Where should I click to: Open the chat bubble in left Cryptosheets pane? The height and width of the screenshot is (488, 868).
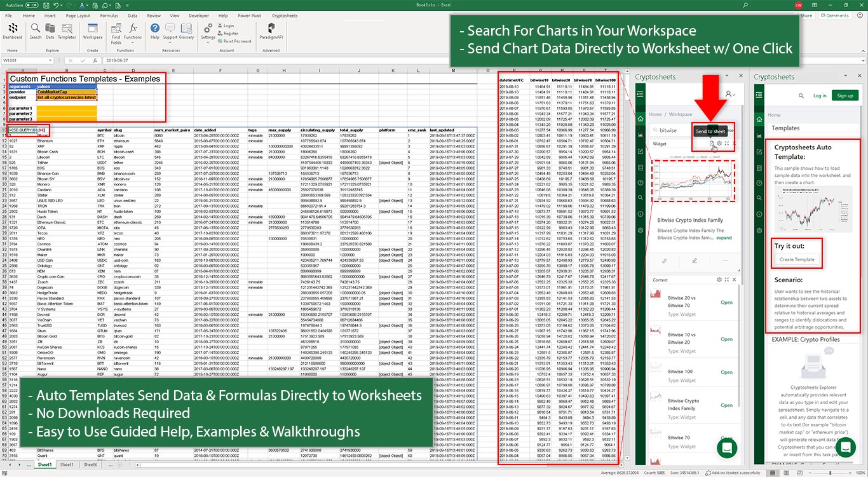tap(726, 447)
